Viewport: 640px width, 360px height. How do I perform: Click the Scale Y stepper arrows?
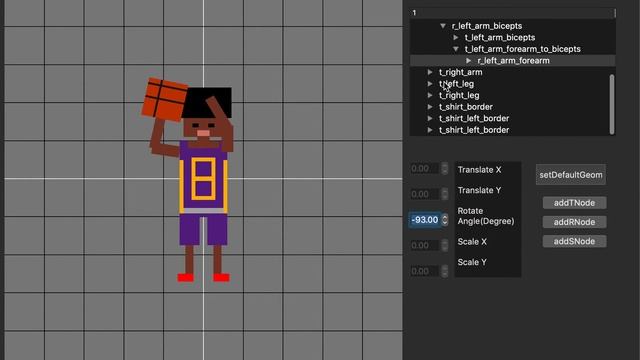445,271
